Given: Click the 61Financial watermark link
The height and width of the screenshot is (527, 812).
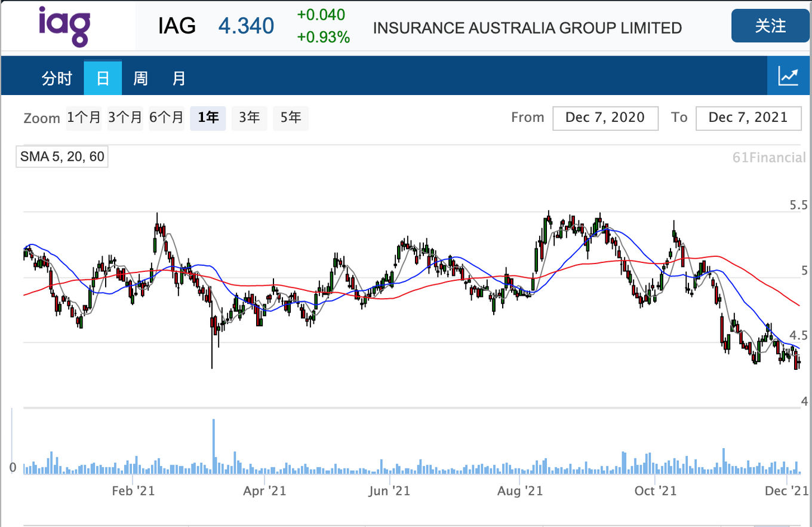Looking at the screenshot, I should point(769,158).
